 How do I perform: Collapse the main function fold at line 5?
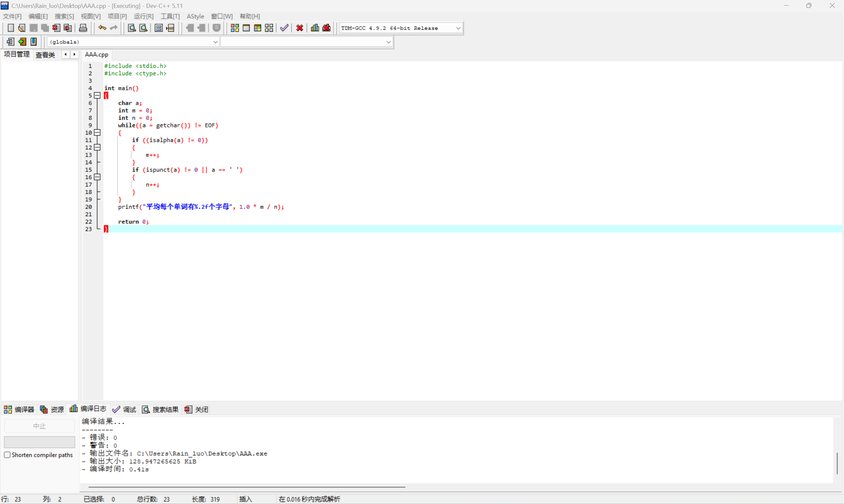pos(98,96)
